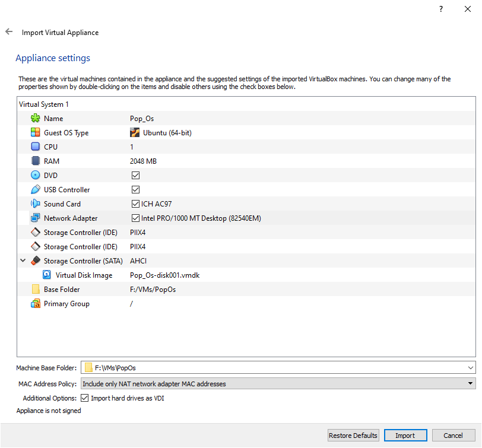Click the Appliance settings heading
Viewport: 482px width, 448px height.
click(53, 58)
